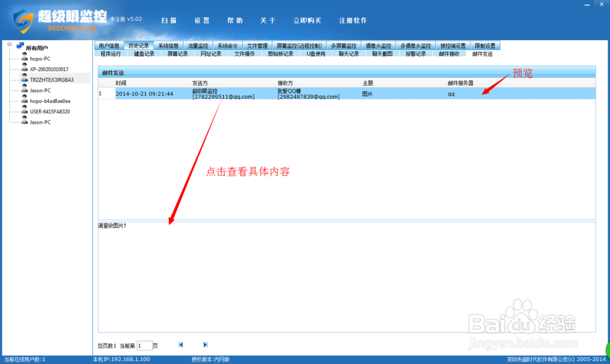
Task: Click the 图片 subject cell
Action: (367, 94)
